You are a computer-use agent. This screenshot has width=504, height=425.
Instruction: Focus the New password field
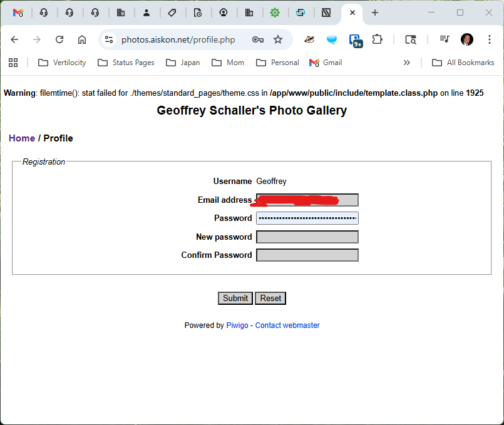[x=307, y=237]
